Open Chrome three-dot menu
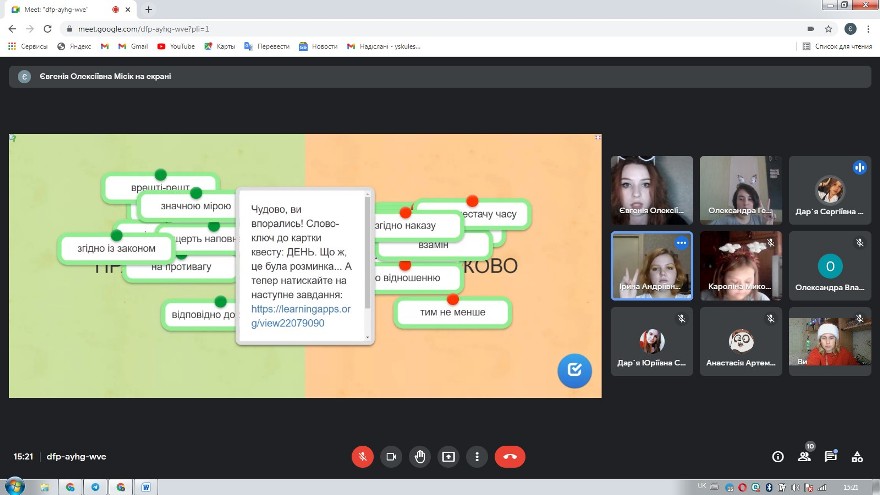The image size is (880, 495). (x=868, y=29)
